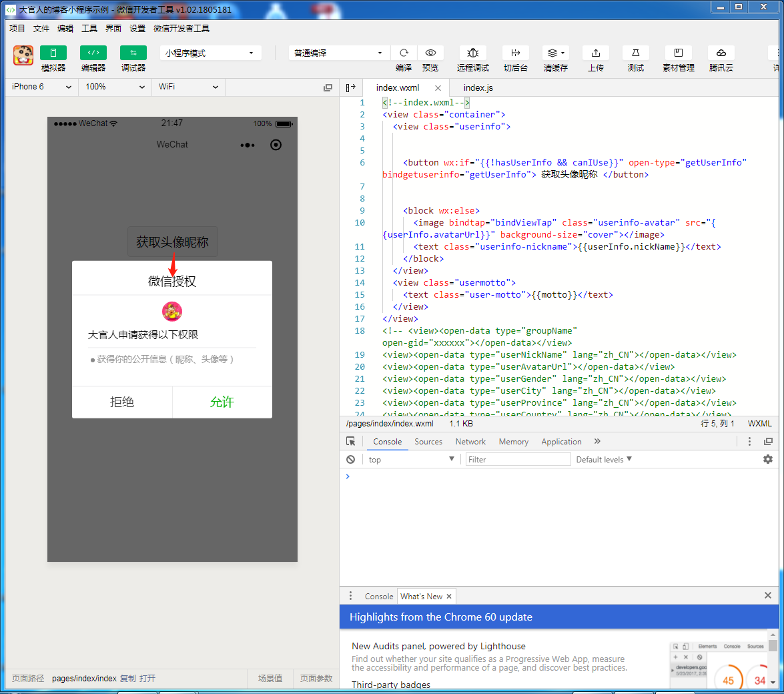Switch to the Console drawer tab

coord(378,597)
